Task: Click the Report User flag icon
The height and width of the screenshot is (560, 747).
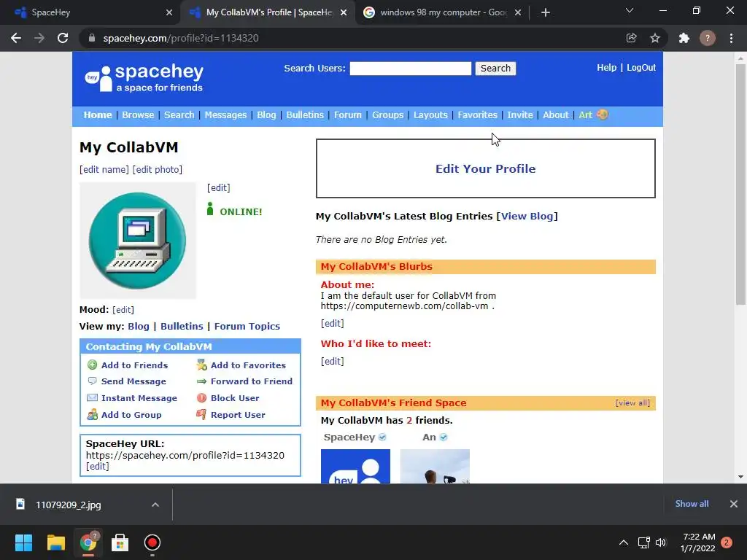Action: [x=201, y=414]
